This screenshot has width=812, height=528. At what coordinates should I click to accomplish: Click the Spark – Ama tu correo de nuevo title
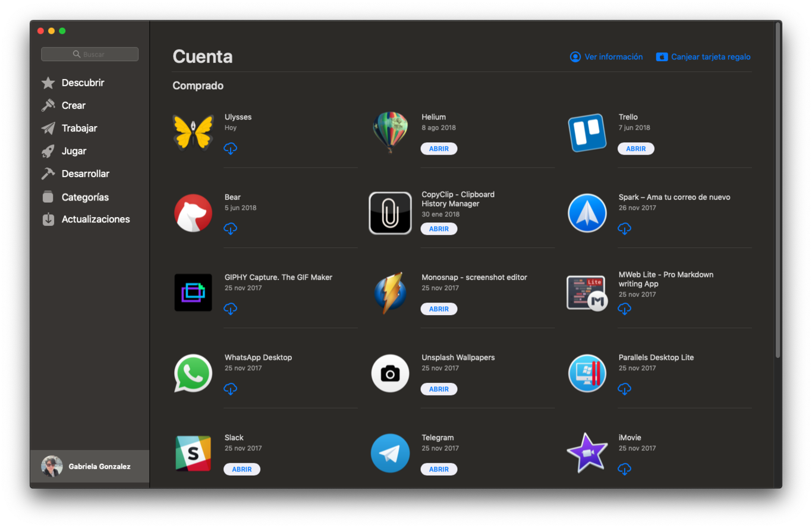[x=674, y=197]
